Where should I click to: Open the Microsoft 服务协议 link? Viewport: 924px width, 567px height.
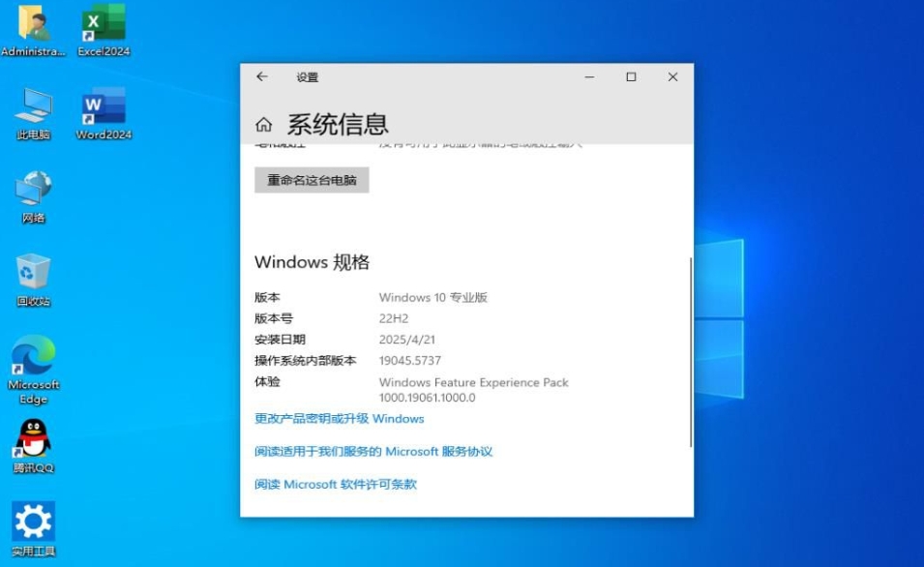point(373,452)
